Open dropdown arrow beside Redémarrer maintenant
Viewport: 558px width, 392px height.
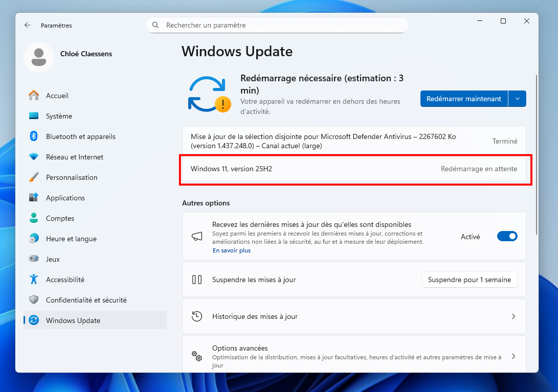(x=517, y=99)
